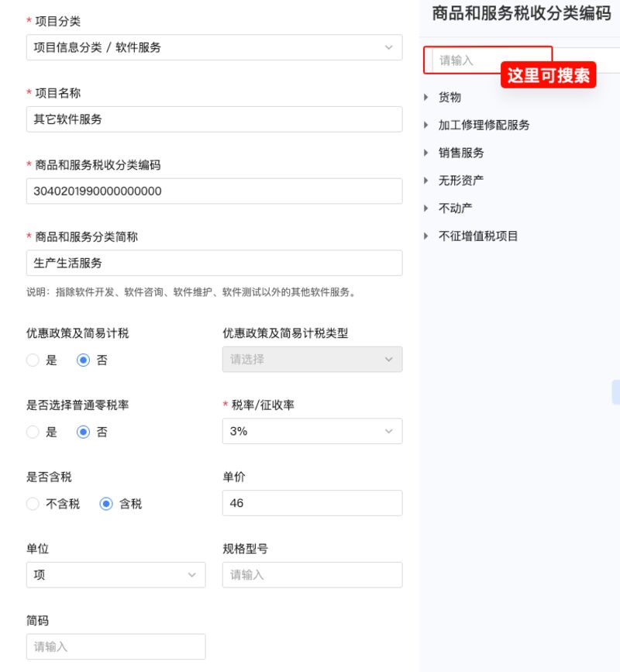The height and width of the screenshot is (672, 620).
Task: Expand the 无形资产 tree arrow
Action: pos(426,181)
